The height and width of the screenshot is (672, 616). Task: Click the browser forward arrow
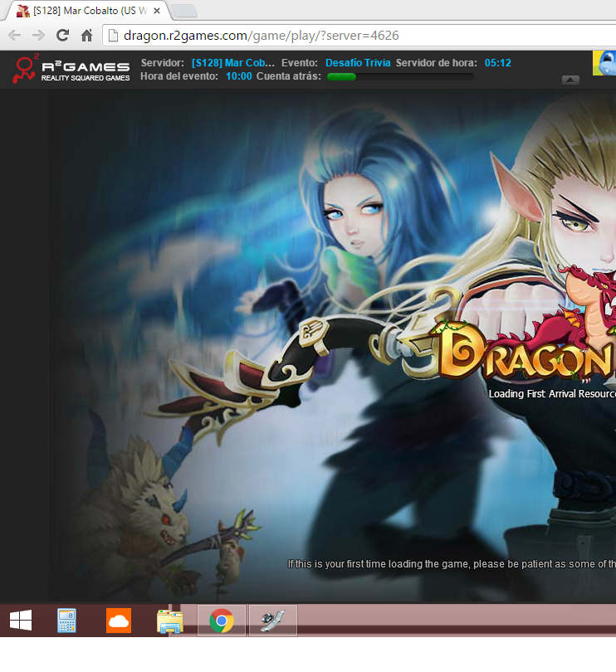point(38,36)
